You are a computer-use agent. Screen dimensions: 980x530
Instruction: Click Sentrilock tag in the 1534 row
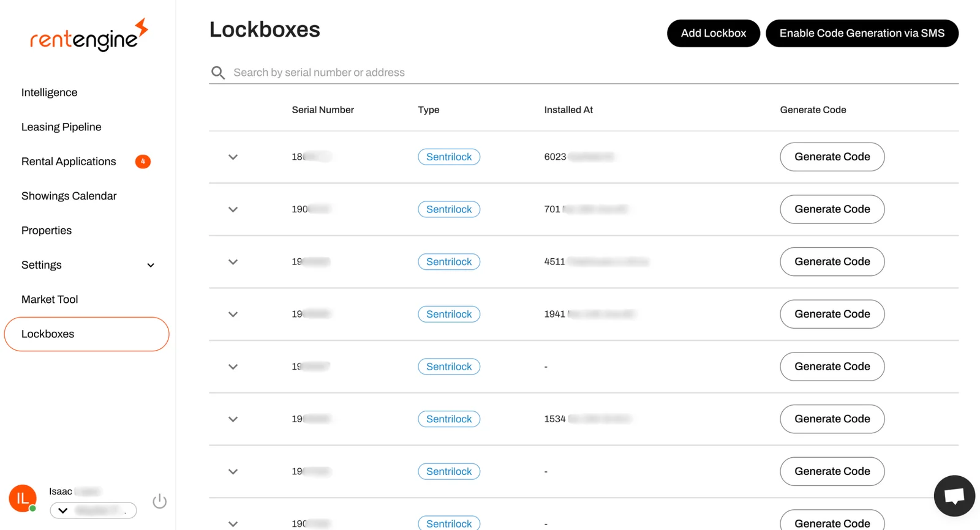click(x=449, y=419)
